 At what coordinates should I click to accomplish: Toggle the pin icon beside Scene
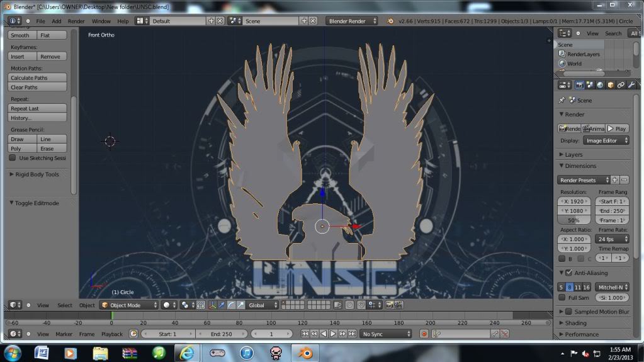click(562, 100)
